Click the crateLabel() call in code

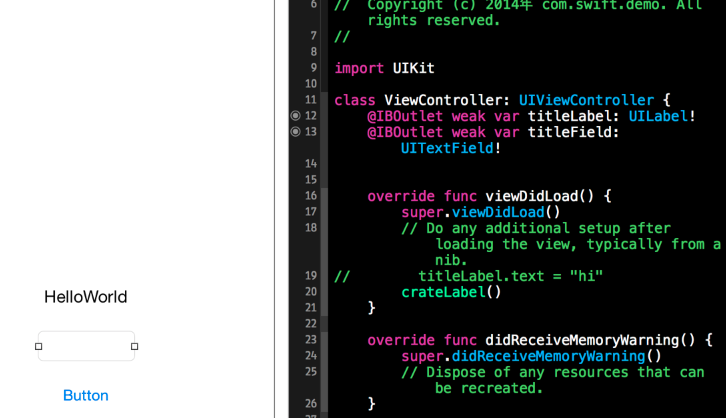tap(451, 292)
